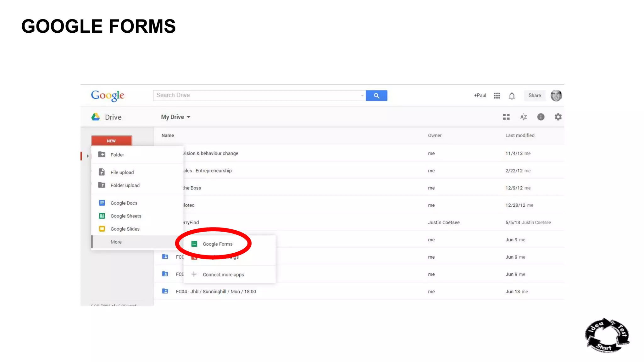644x362 pixels.
Task: Click the 5/5/13 Justin Coetsee date
Action: click(528, 222)
